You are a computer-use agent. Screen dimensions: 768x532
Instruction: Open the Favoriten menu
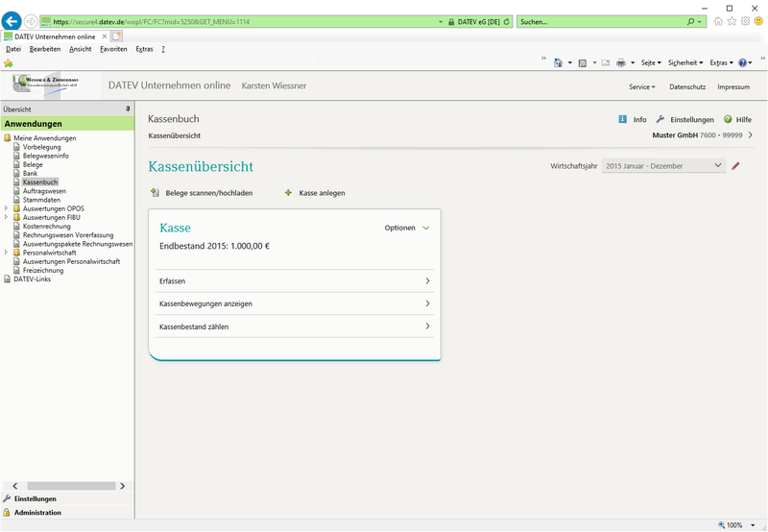tap(113, 49)
